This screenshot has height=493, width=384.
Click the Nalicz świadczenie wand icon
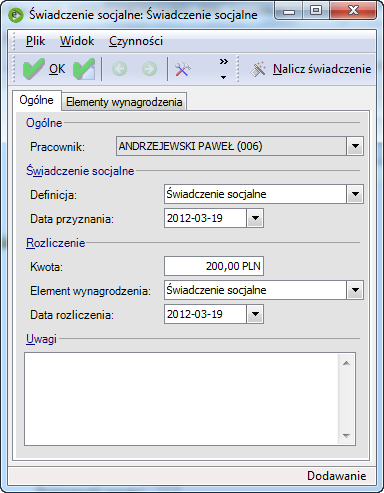[x=258, y=69]
